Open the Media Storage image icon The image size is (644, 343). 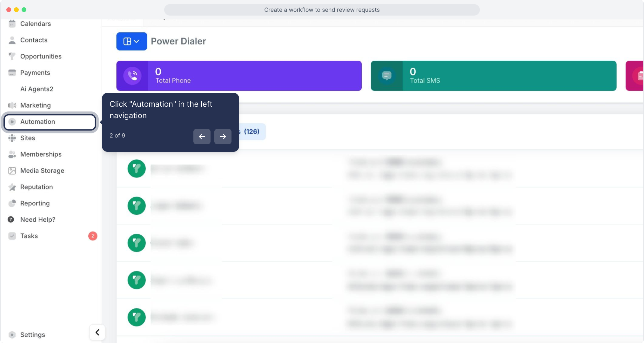point(12,171)
